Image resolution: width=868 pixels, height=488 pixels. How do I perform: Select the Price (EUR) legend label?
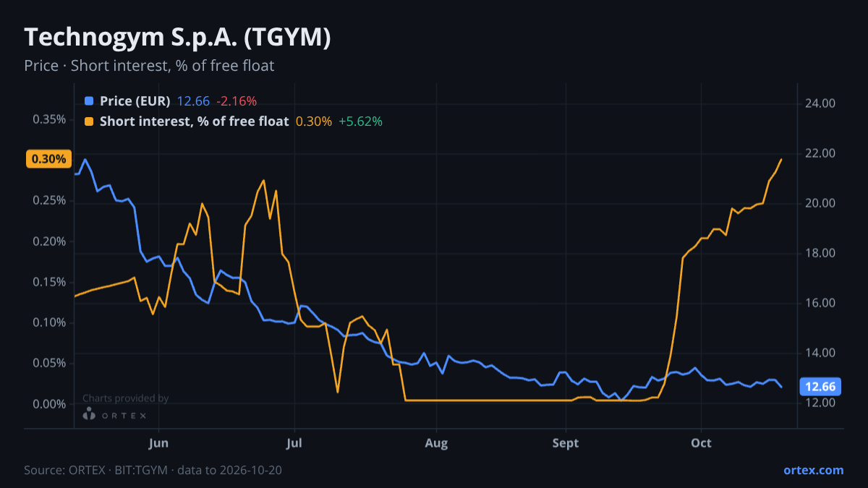[x=135, y=101]
